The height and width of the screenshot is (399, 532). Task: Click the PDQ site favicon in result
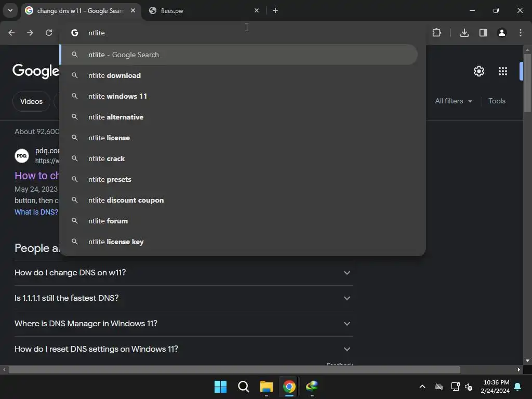(22, 156)
